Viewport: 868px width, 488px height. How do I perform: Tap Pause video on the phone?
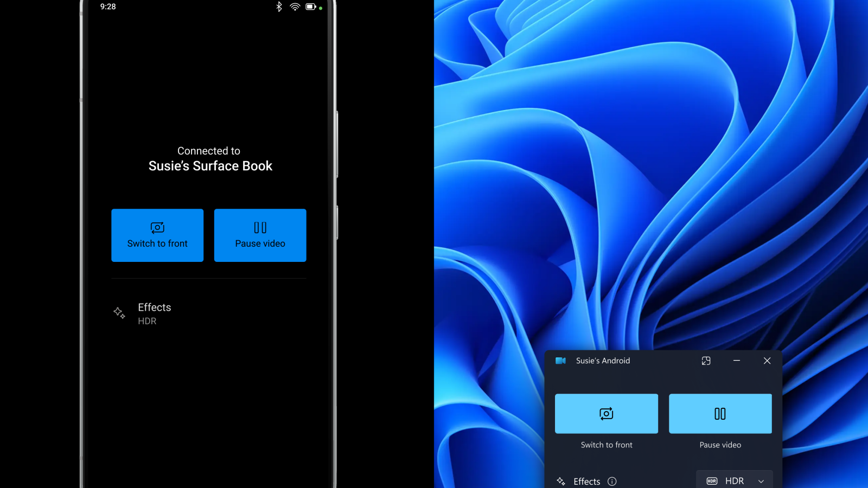[x=260, y=235]
